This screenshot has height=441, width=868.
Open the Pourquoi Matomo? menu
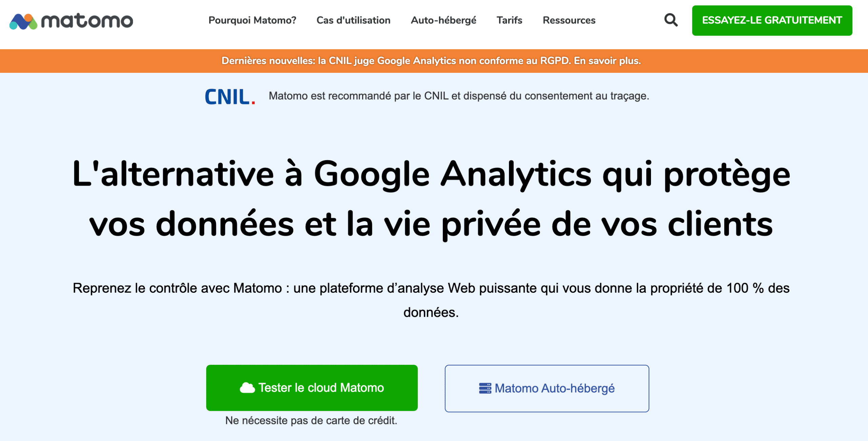pyautogui.click(x=252, y=20)
